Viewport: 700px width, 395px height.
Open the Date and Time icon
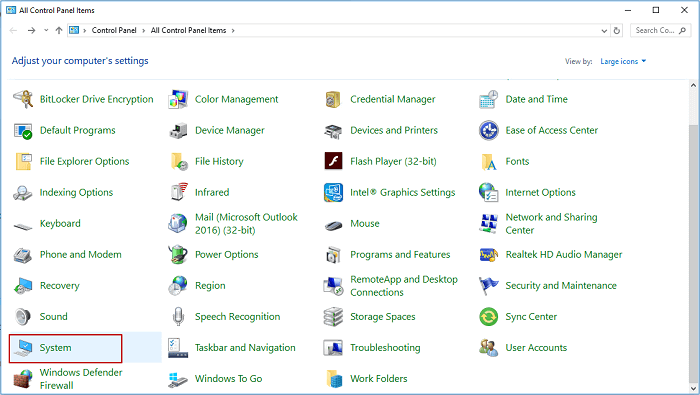[488, 99]
